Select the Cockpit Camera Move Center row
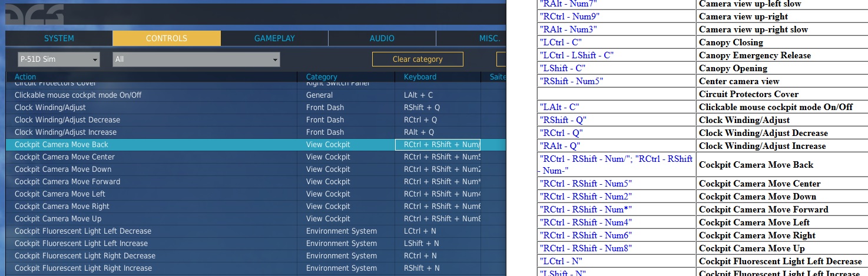Screen dimensions: 868x276 click(x=256, y=157)
